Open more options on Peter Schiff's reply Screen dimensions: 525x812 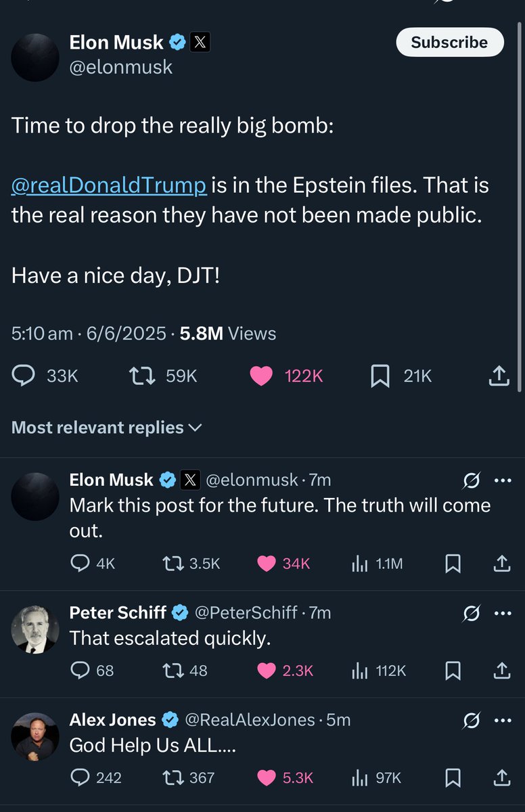[x=503, y=613]
